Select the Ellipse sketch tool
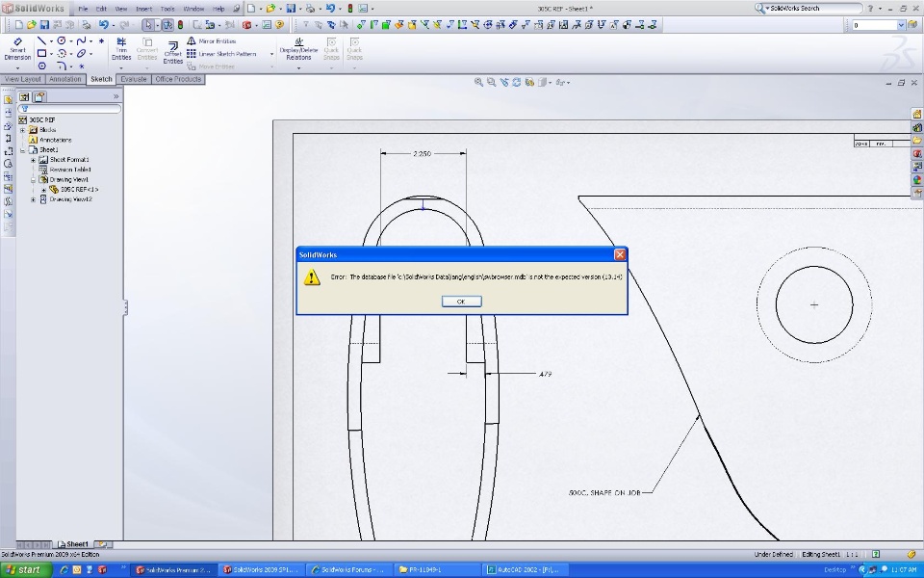 point(81,54)
